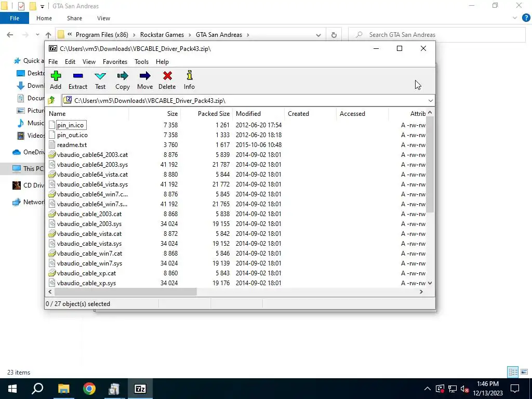Viewport: 532px width, 399px height.
Task: Switch Explorer to large icons view
Action: [x=524, y=372]
